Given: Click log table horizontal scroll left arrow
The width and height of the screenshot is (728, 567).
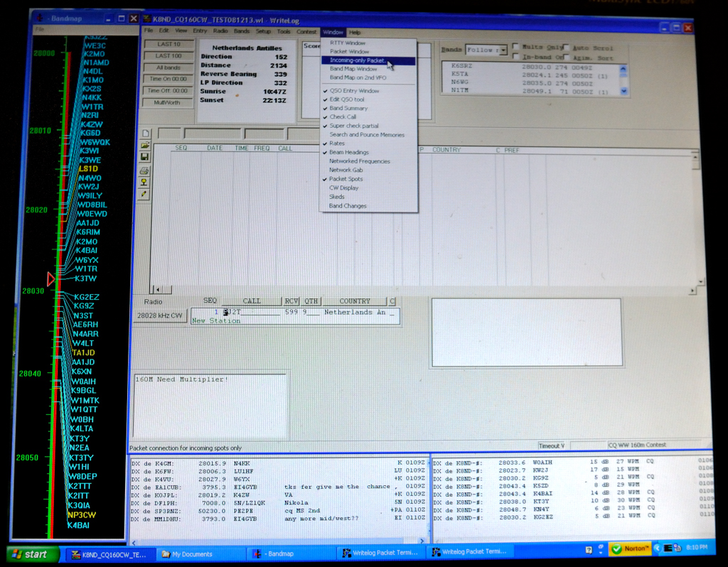Looking at the screenshot, I should pyautogui.click(x=158, y=289).
